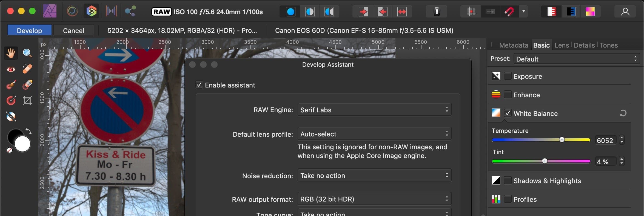Open the Details tab
644x216 pixels.
[584, 45]
